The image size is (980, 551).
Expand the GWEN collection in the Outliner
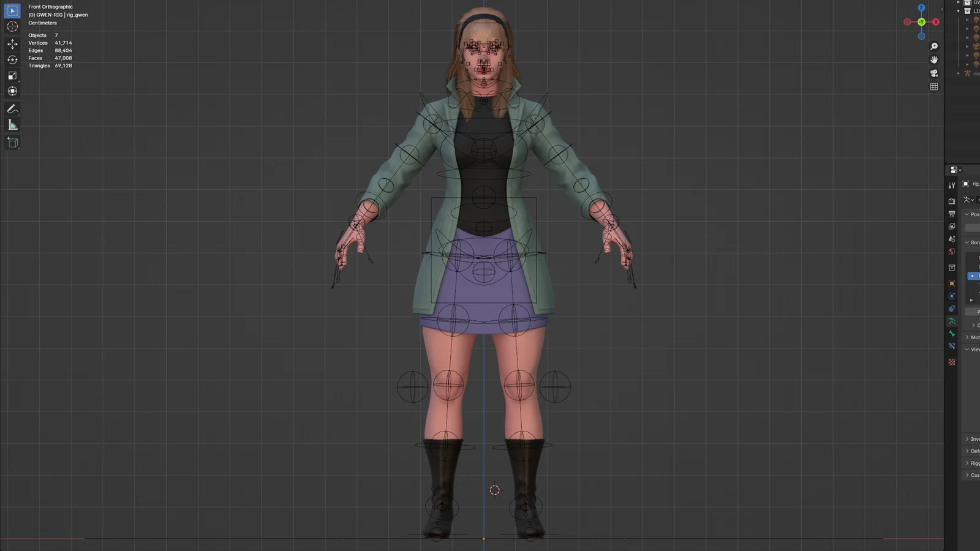click(957, 3)
